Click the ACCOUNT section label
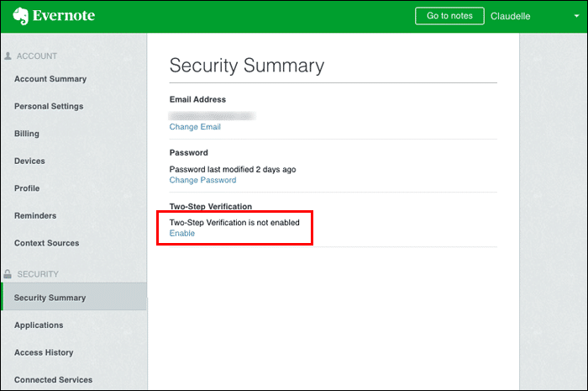 (37, 55)
